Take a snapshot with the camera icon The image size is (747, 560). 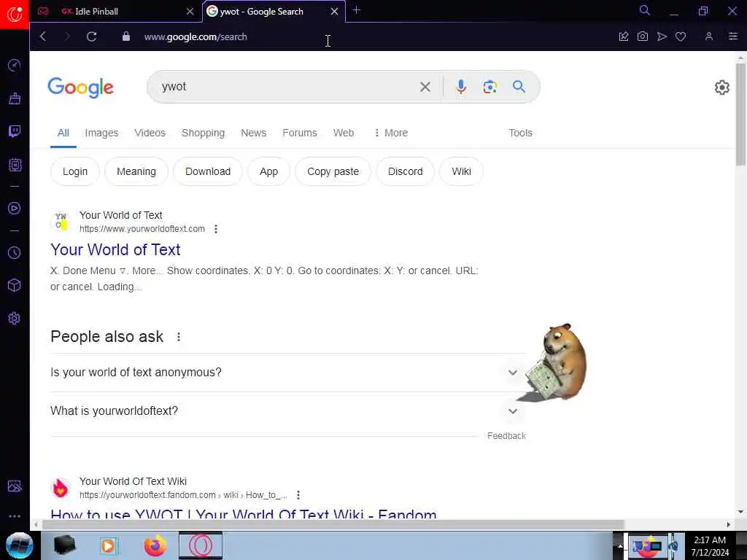[642, 36]
